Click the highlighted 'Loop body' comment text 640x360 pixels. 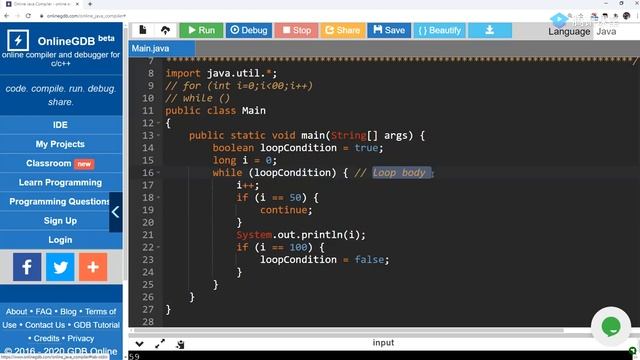click(x=399, y=173)
